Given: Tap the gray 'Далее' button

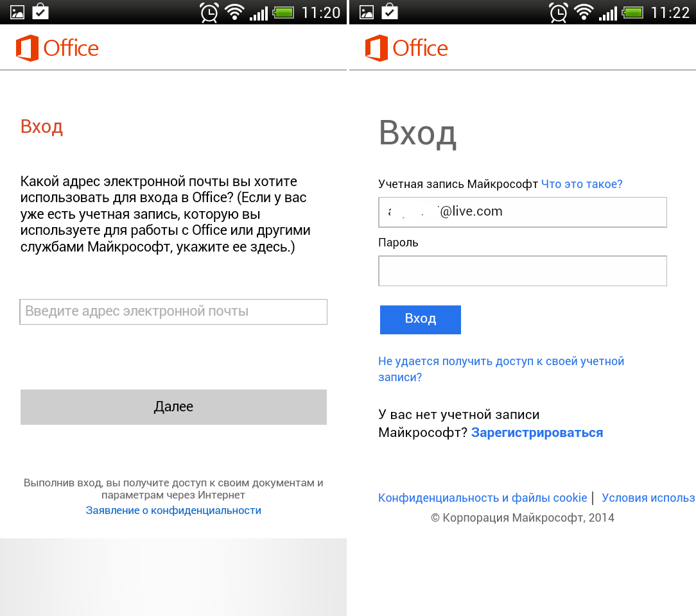Looking at the screenshot, I should pyautogui.click(x=173, y=407).
